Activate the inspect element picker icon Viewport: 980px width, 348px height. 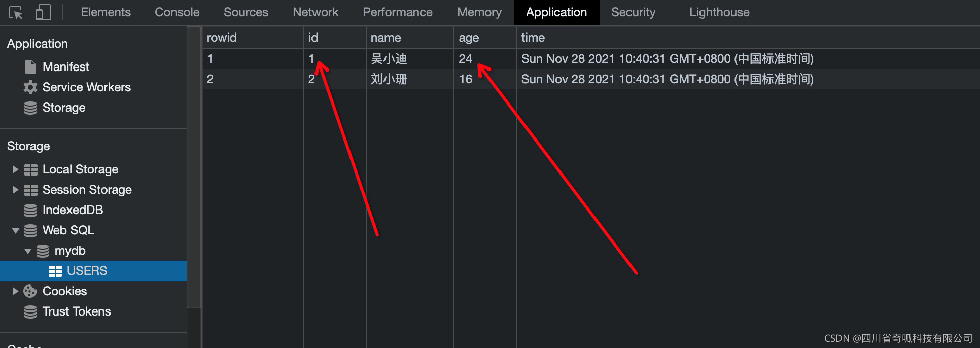click(x=16, y=12)
